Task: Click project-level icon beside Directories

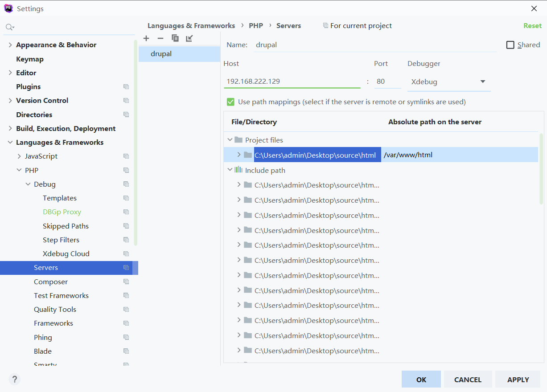Action: point(126,114)
